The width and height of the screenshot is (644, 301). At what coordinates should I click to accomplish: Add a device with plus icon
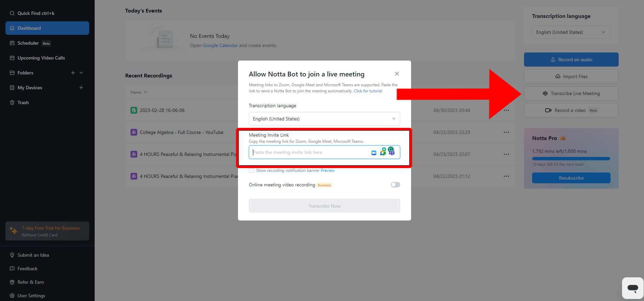point(81,88)
